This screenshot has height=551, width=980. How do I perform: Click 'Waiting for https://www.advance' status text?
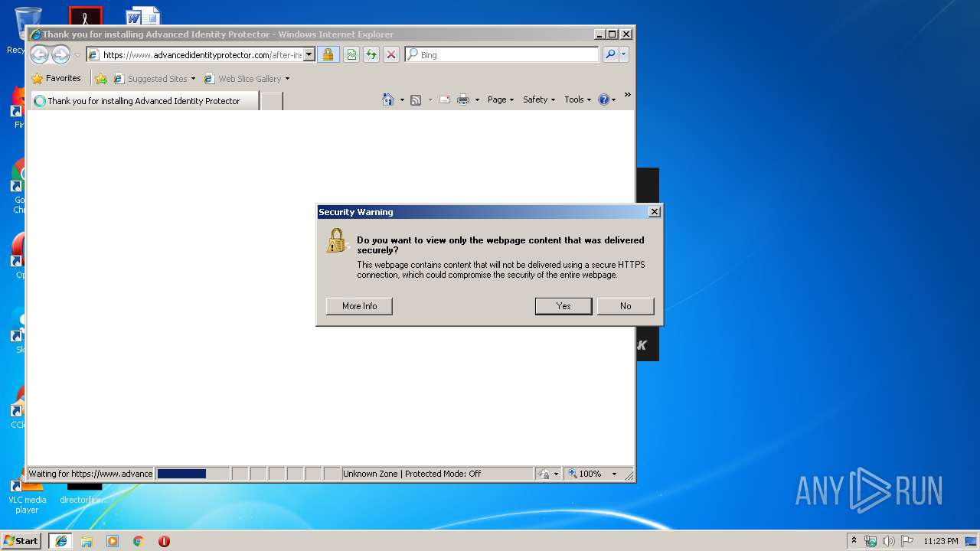pyautogui.click(x=90, y=474)
